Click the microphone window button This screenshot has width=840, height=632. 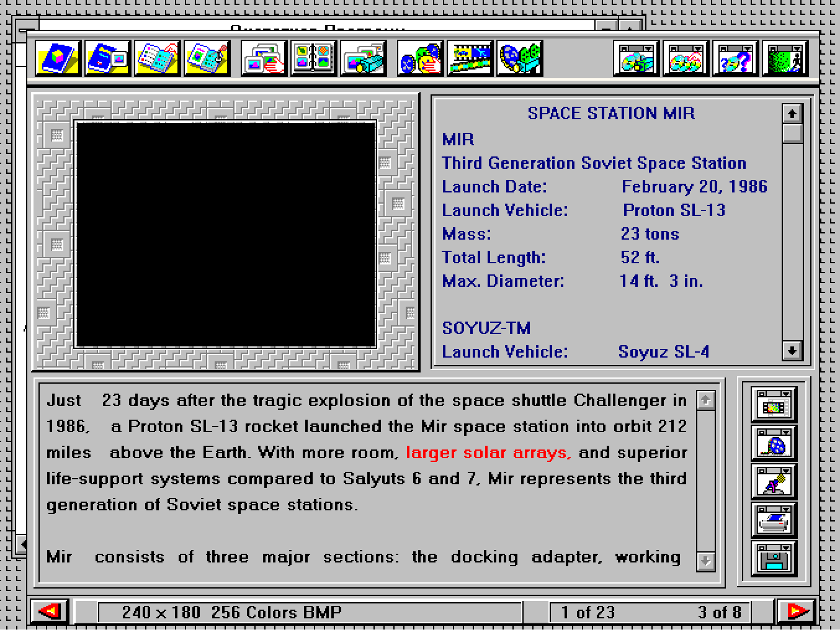pos(774,482)
